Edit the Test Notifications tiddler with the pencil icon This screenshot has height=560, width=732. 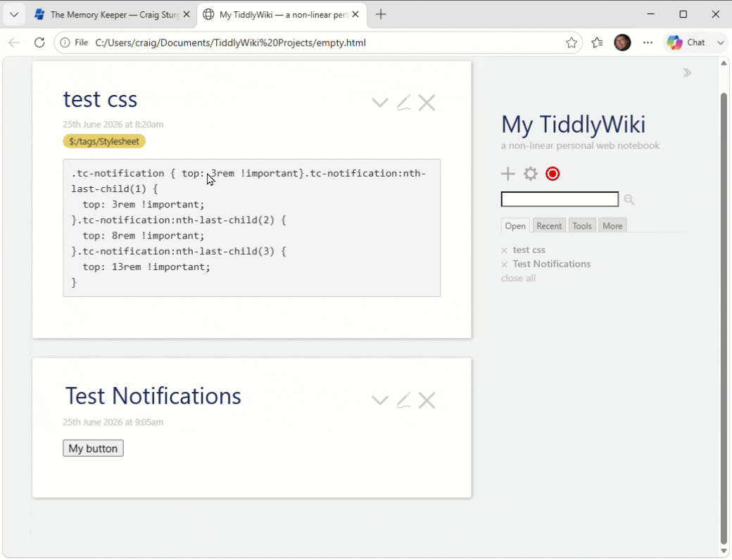pyautogui.click(x=403, y=400)
